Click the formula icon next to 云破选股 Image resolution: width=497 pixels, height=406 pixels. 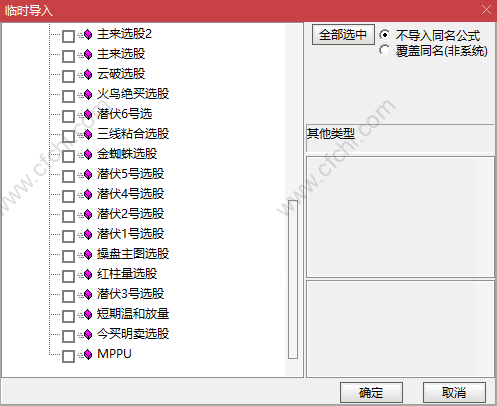coord(88,74)
